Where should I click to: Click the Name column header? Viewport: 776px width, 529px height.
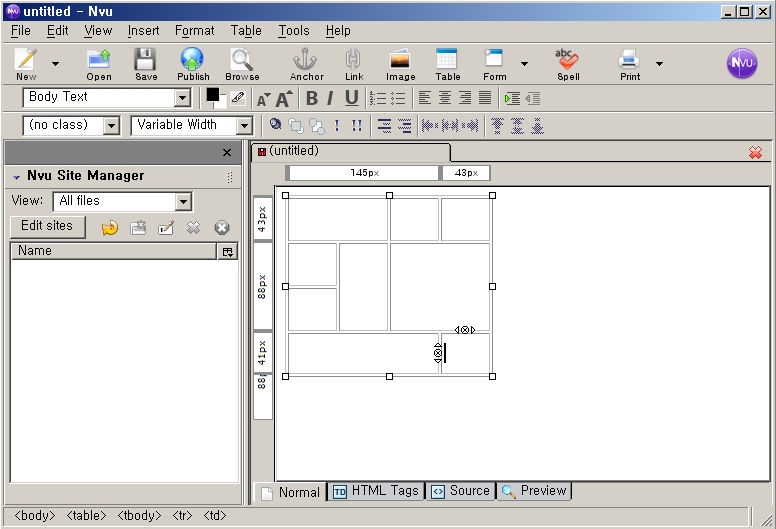point(113,251)
